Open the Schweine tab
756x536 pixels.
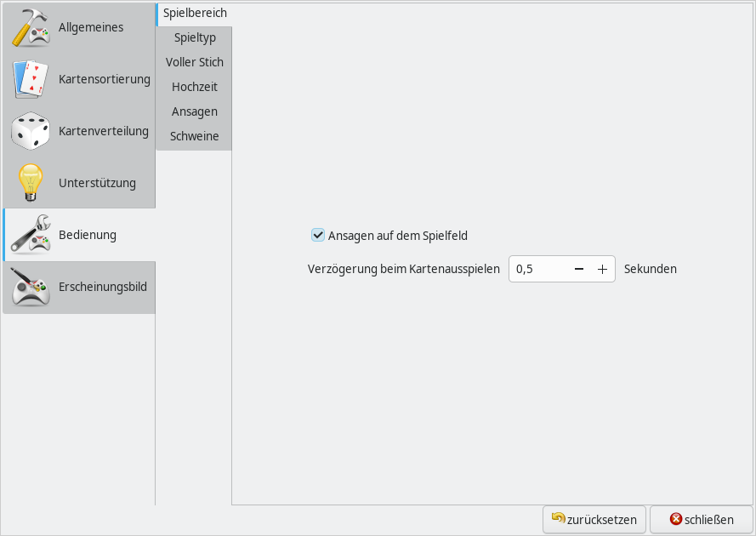(195, 136)
